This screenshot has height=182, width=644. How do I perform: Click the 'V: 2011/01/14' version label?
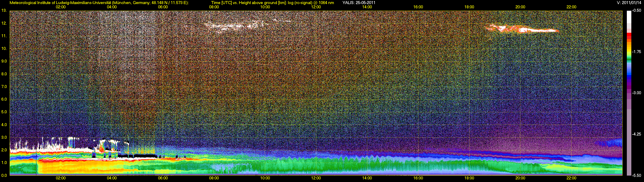(x=629, y=3)
